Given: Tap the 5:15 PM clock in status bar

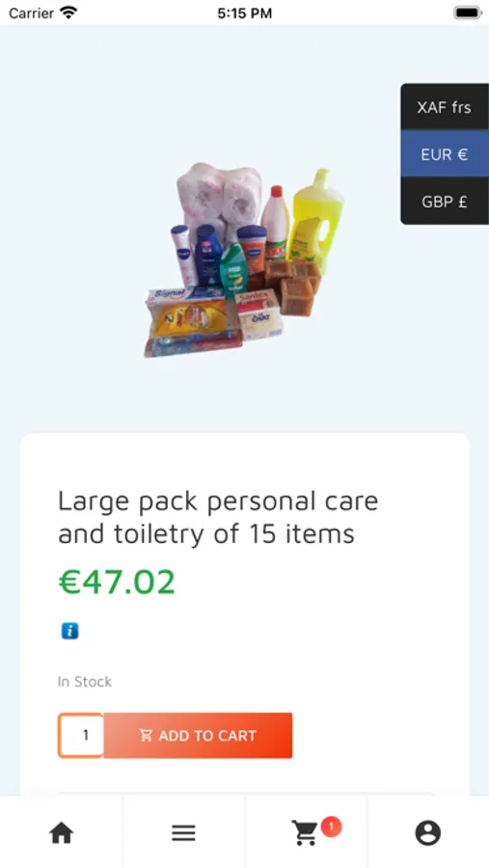Looking at the screenshot, I should 244,14.
